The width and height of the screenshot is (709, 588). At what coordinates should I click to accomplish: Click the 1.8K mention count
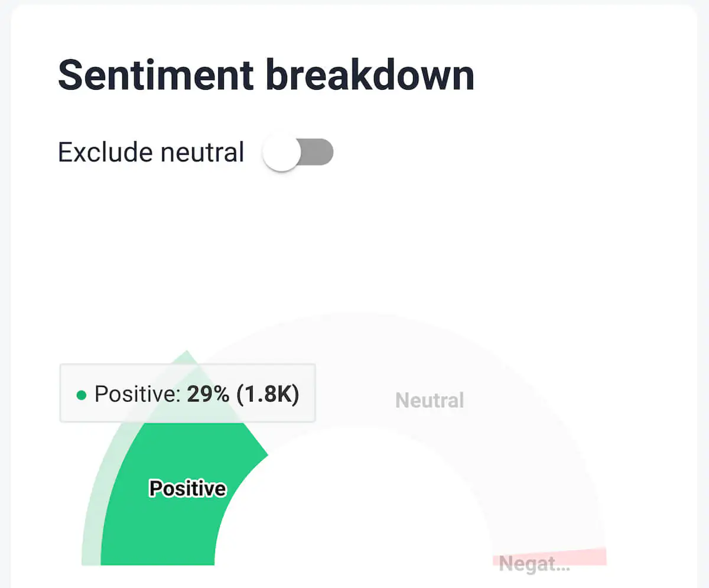point(266,392)
